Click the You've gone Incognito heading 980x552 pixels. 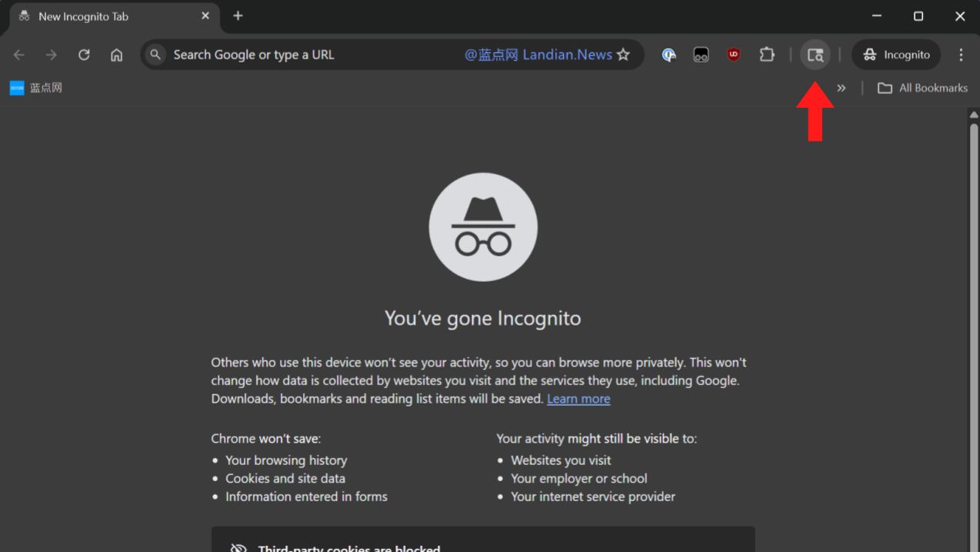tap(483, 318)
